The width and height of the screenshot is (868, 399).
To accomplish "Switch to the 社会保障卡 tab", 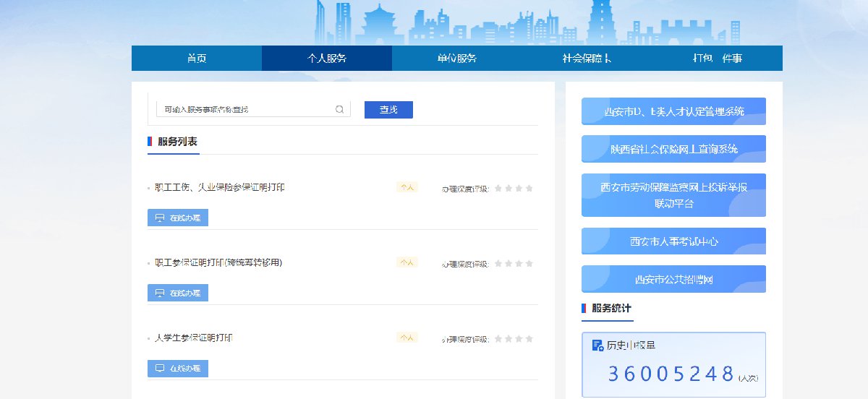I will 587,59.
